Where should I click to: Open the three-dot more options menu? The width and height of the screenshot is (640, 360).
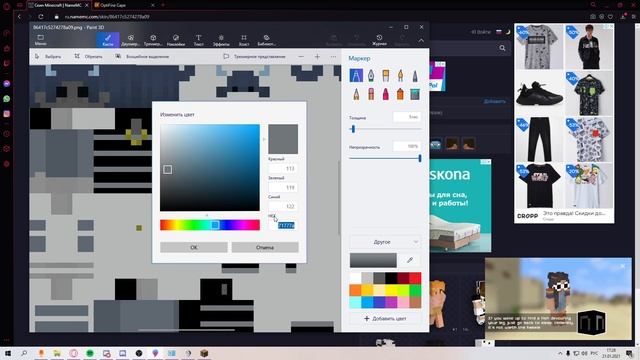coord(333,56)
